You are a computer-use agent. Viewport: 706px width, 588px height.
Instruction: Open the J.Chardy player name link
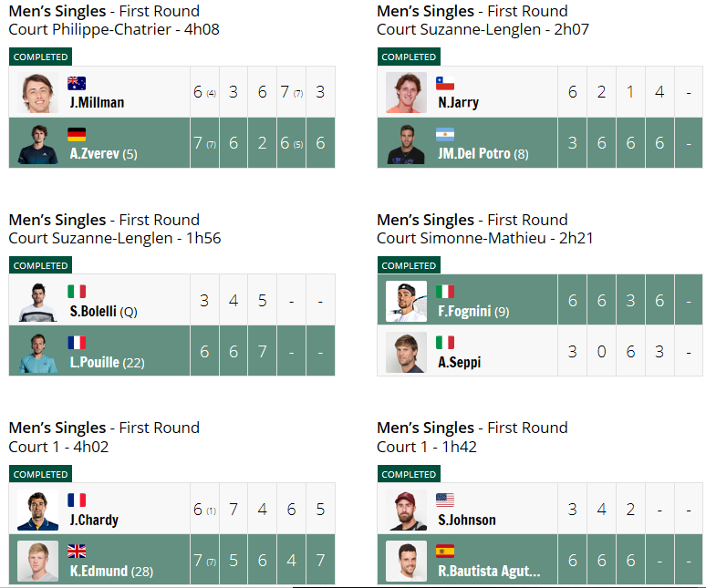pyautogui.click(x=94, y=520)
